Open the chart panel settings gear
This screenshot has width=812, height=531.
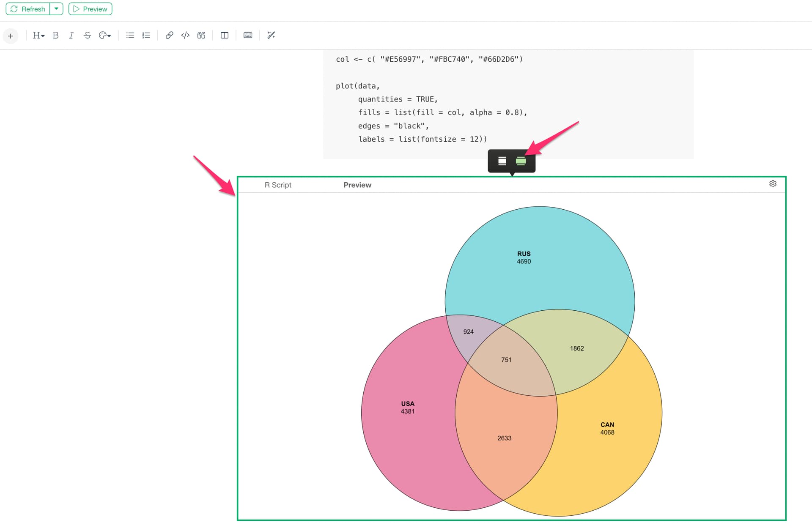[x=773, y=184]
